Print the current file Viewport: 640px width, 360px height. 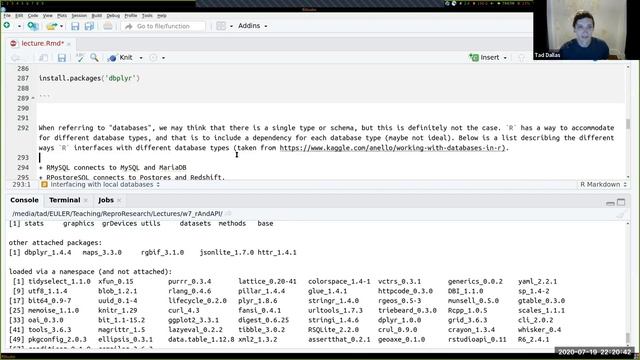click(x=108, y=26)
